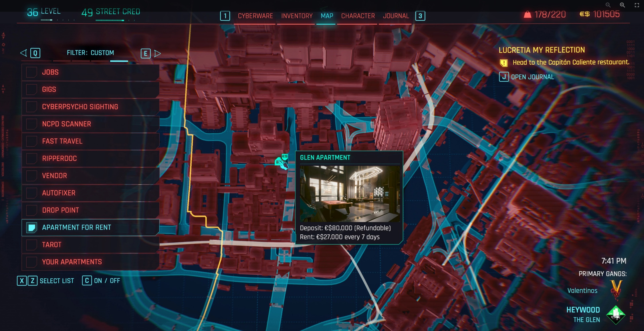
Task: Enable the Fast Travel checkbox
Action: pos(31,141)
